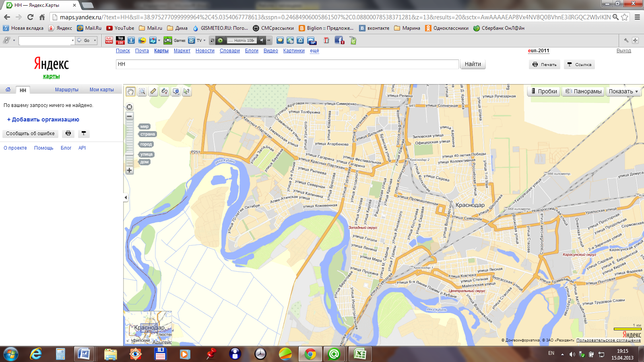Set zoom level to 'страна'

(x=147, y=134)
